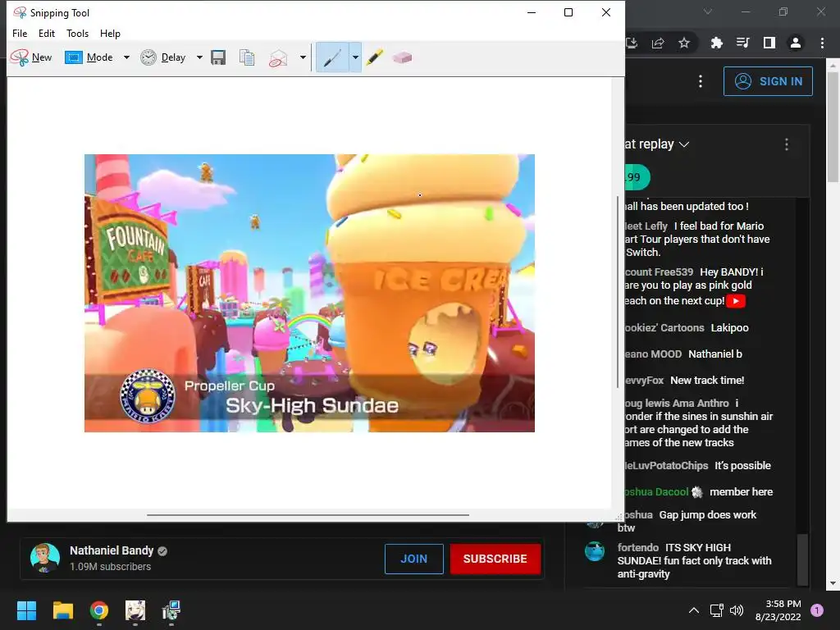This screenshot has height=630, width=840.
Task: Click chat message 'Lakipoo'
Action: (x=729, y=328)
